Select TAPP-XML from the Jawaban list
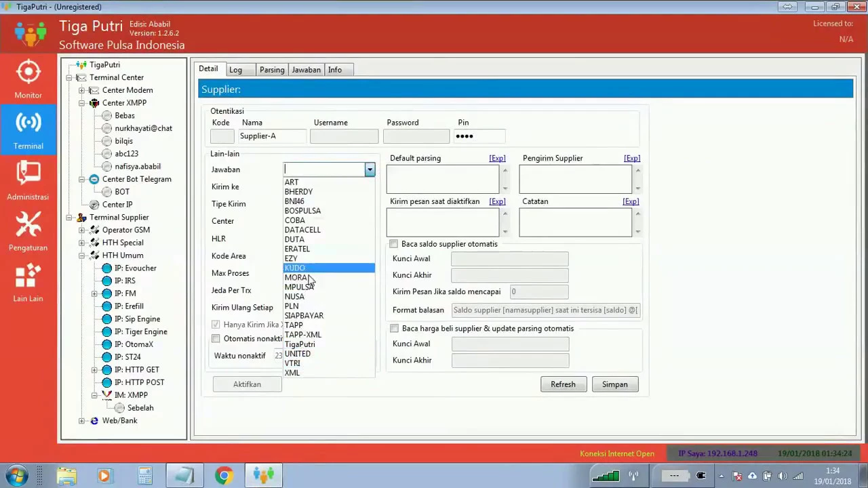The height and width of the screenshot is (488, 868). [329, 335]
